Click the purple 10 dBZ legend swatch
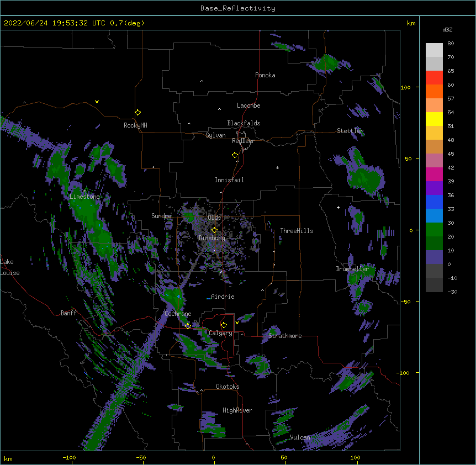 [434, 257]
